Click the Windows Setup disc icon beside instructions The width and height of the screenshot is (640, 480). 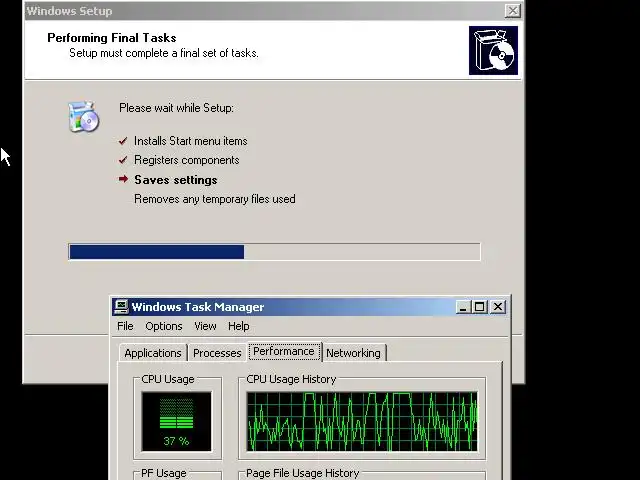click(84, 117)
